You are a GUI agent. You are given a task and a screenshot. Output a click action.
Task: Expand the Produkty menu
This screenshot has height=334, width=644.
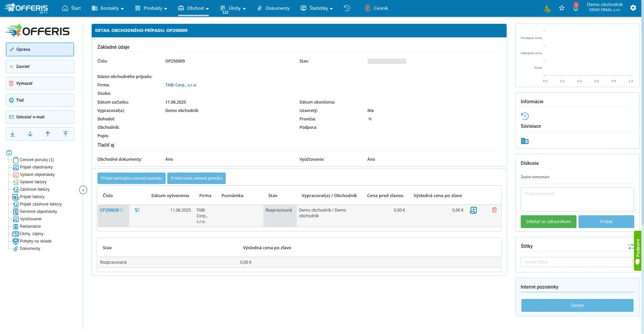151,8
